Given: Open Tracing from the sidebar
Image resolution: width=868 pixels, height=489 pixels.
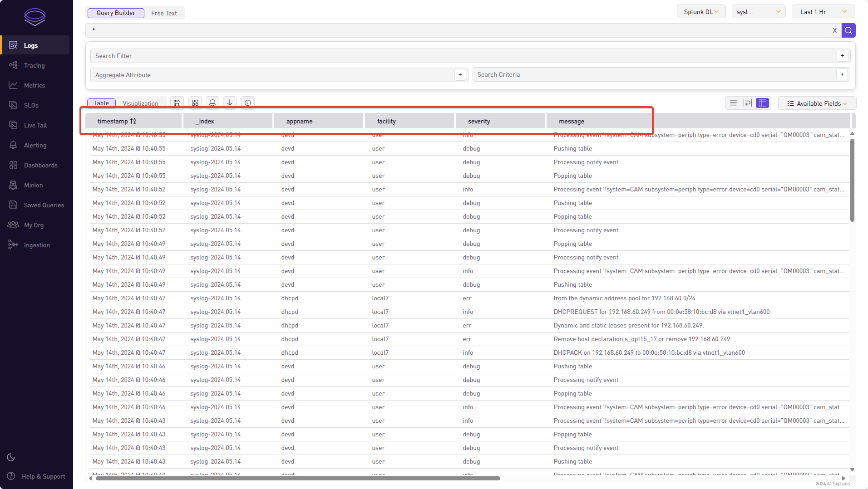Looking at the screenshot, I should tap(35, 65).
